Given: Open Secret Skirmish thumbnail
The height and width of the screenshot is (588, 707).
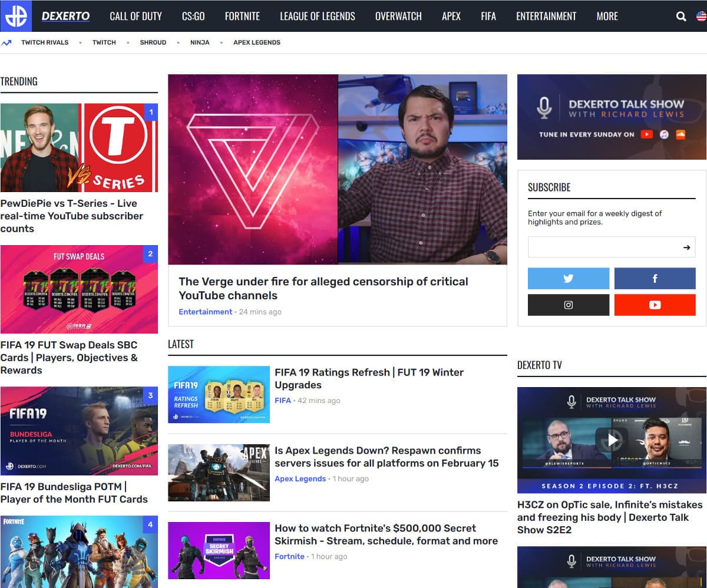Looking at the screenshot, I should [x=219, y=550].
